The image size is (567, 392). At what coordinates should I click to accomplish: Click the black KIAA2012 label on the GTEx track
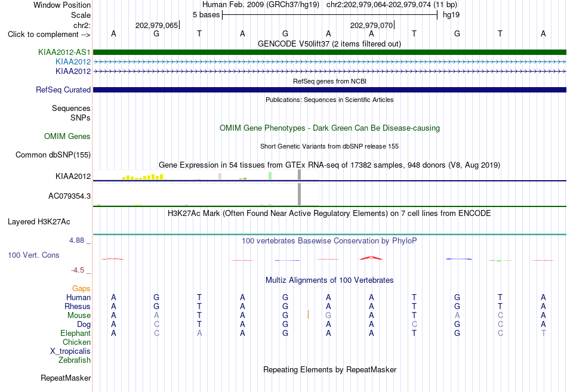click(73, 176)
